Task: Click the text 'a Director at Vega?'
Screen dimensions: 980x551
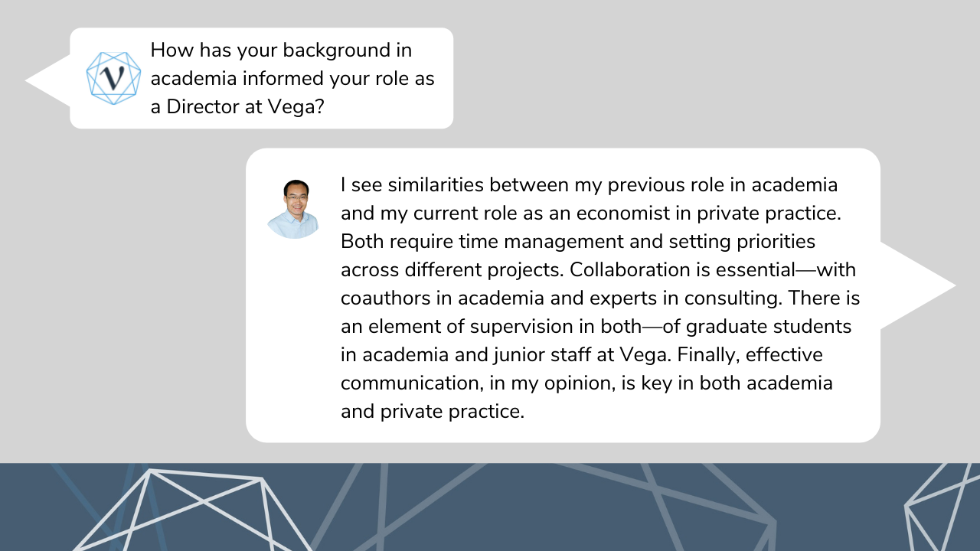Action: click(x=237, y=107)
